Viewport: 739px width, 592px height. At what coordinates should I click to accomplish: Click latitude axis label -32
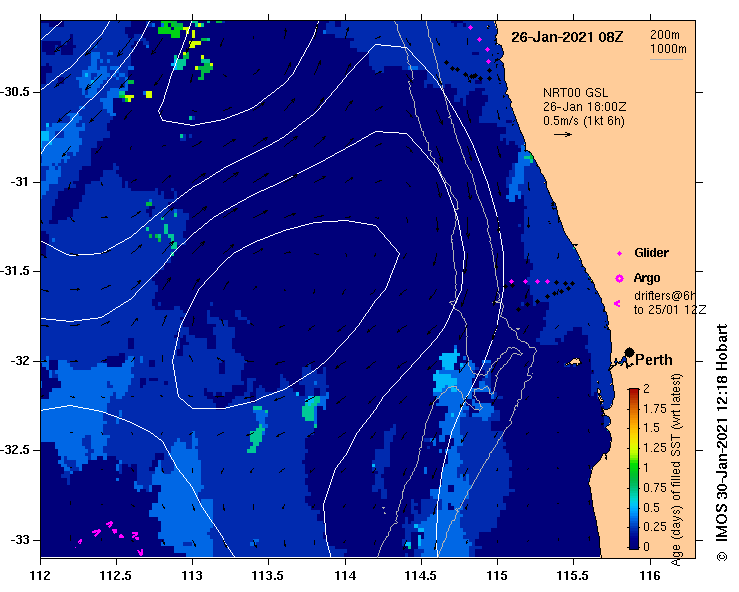click(20, 361)
